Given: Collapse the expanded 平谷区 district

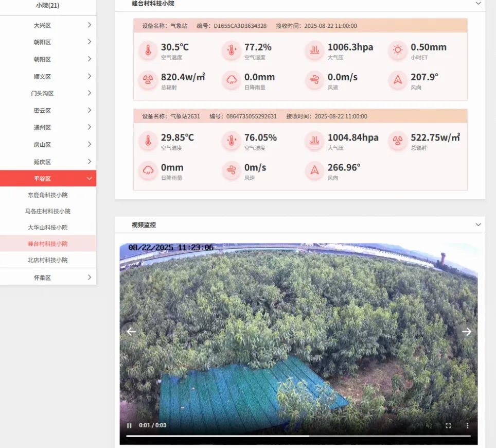Looking at the screenshot, I should click(x=89, y=179).
